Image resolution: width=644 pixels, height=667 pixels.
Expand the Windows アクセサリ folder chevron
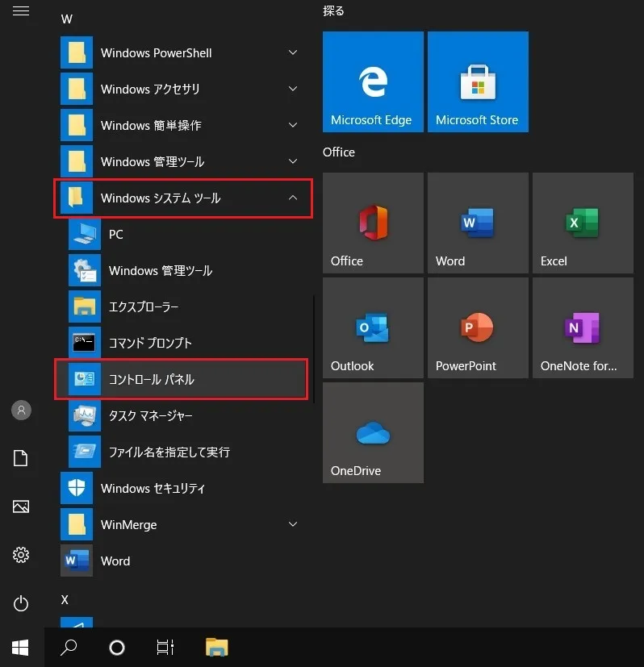pyautogui.click(x=293, y=89)
